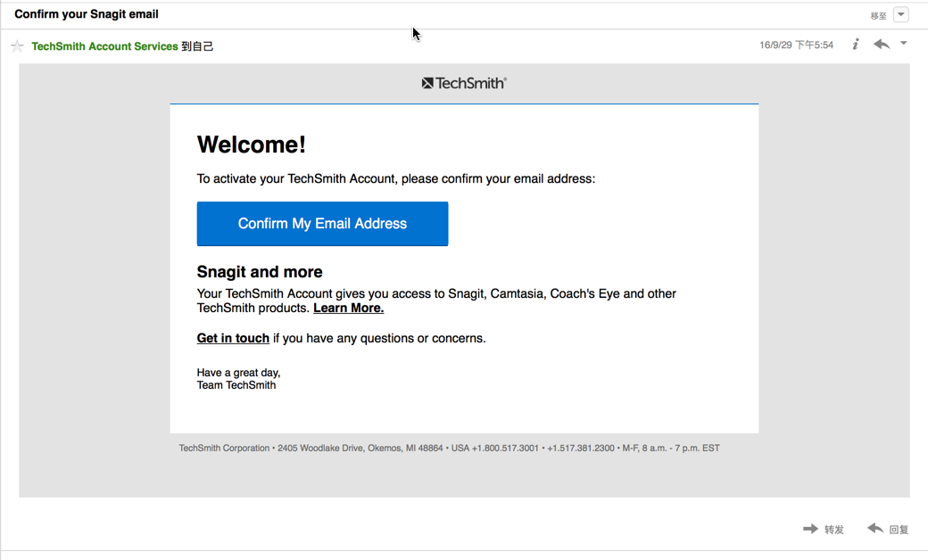Click the Snagit and more heading
The image size is (928, 560).
[x=260, y=272]
